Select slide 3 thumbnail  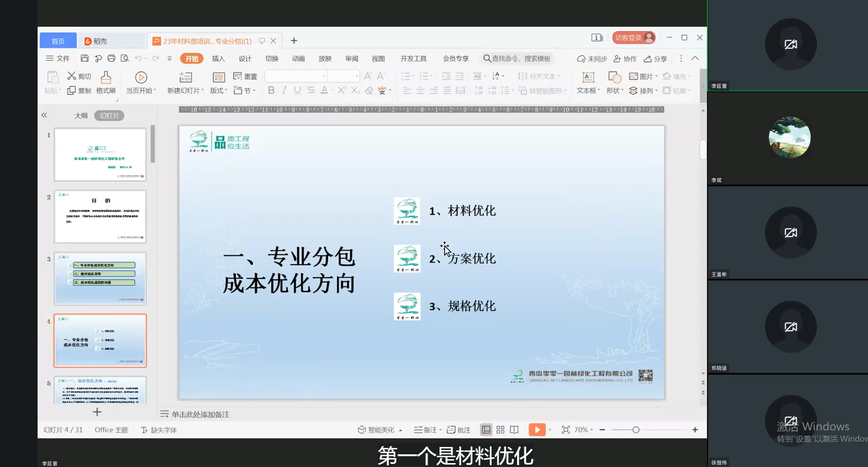pos(100,278)
